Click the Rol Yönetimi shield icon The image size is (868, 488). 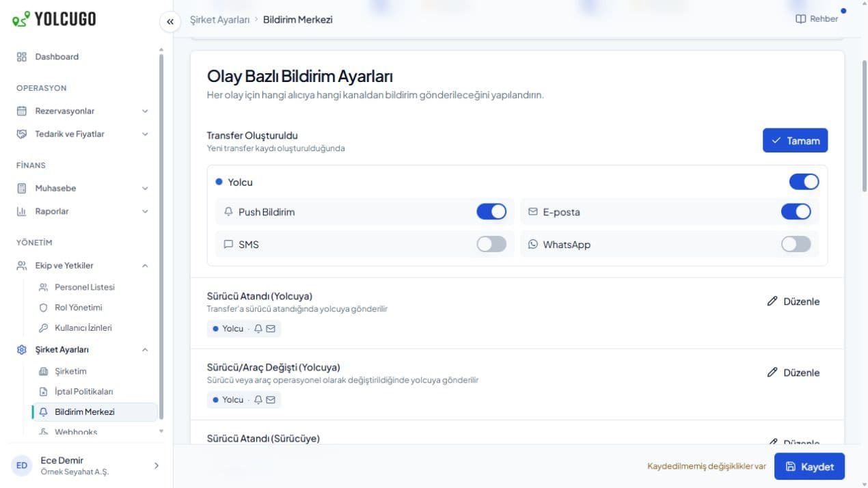coord(44,308)
